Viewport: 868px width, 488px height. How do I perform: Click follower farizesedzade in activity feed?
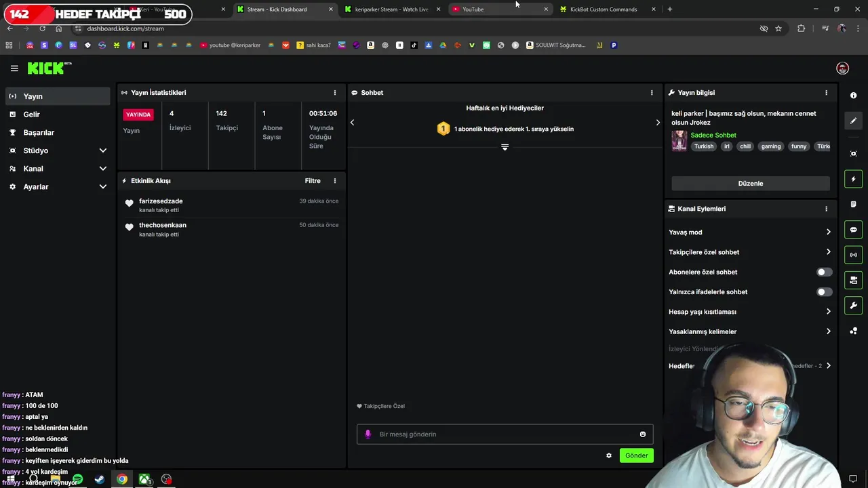click(x=161, y=201)
